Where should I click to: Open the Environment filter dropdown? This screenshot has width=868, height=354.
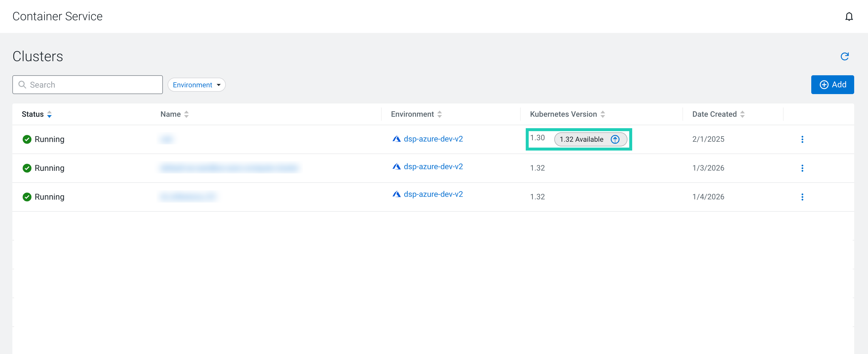pyautogui.click(x=196, y=85)
